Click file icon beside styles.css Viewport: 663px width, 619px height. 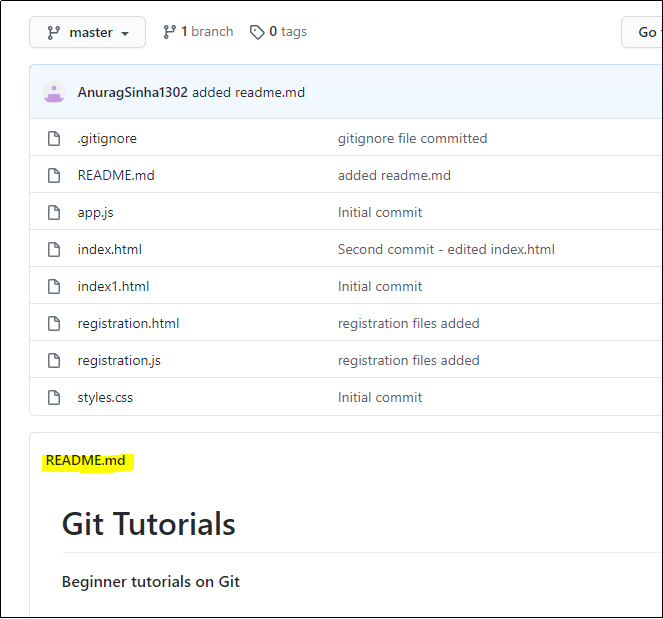point(55,398)
